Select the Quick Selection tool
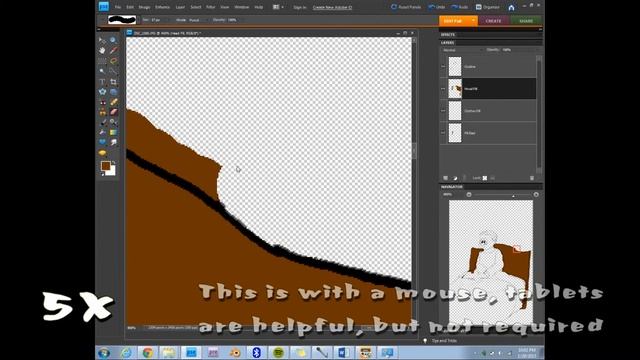This screenshot has width=640, height=360. (x=113, y=71)
